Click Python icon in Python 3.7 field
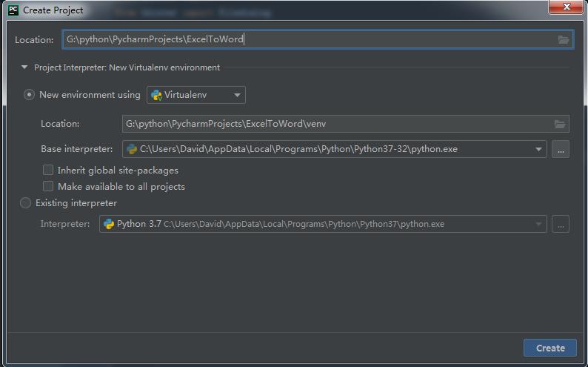Viewport: 588px width, 367px height. click(109, 224)
